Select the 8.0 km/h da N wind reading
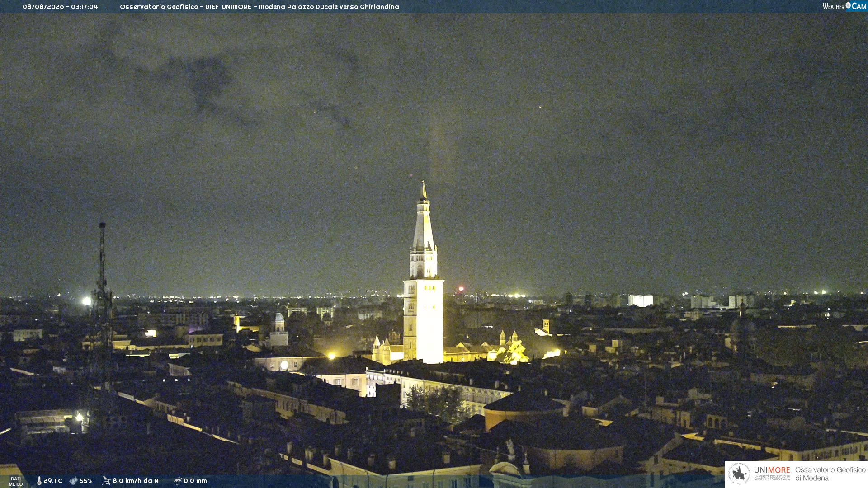Screen dimensions: 868x488 136,481
